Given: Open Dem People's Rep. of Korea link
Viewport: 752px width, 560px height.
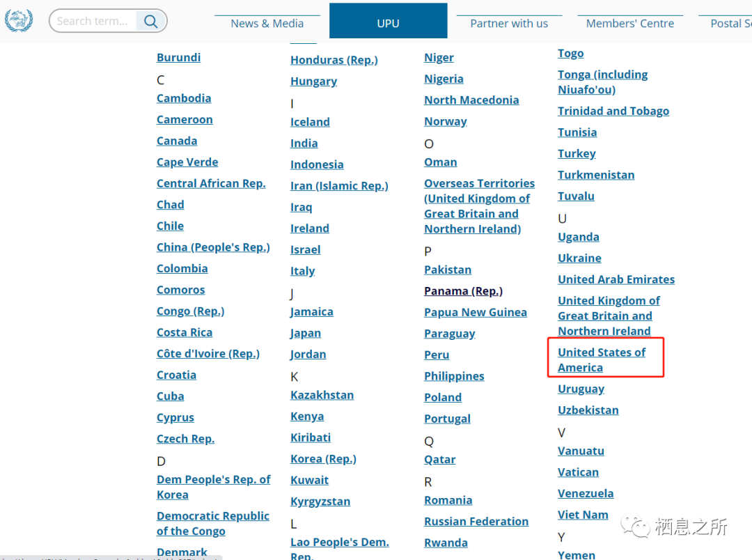Looking at the screenshot, I should 214,487.
